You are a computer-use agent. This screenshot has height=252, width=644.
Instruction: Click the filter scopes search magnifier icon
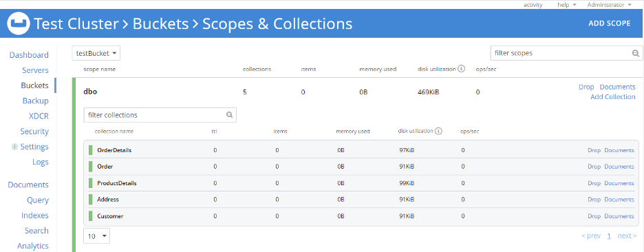pos(635,53)
